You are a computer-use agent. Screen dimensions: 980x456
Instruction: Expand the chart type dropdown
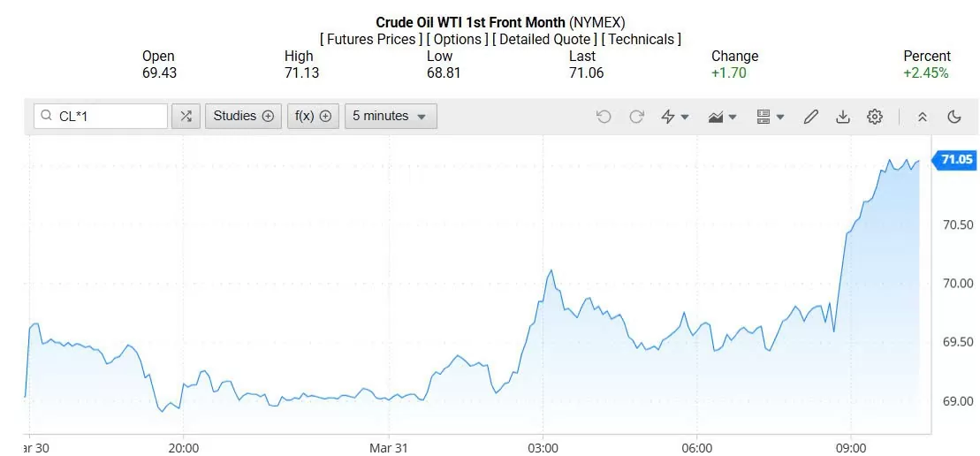[723, 117]
